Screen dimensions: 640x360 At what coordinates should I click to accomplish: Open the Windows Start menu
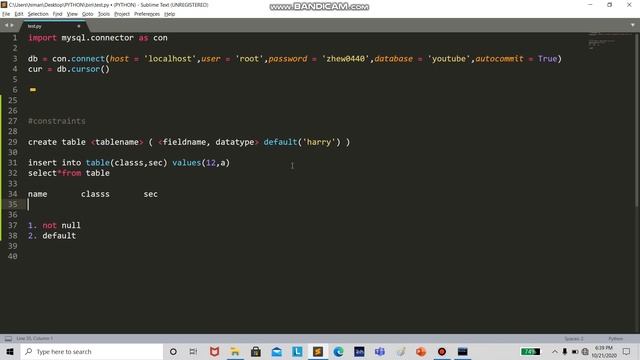coord(10,351)
